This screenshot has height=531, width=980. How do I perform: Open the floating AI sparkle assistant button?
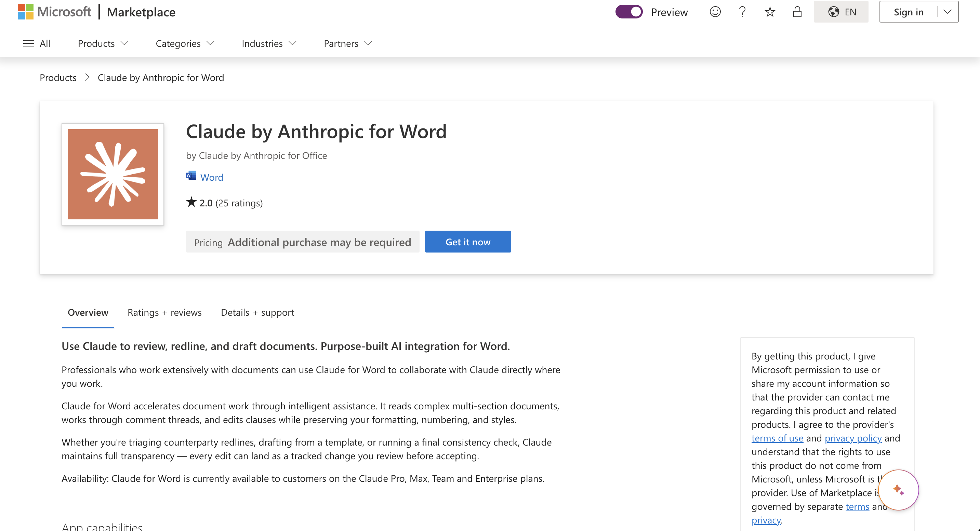click(898, 490)
